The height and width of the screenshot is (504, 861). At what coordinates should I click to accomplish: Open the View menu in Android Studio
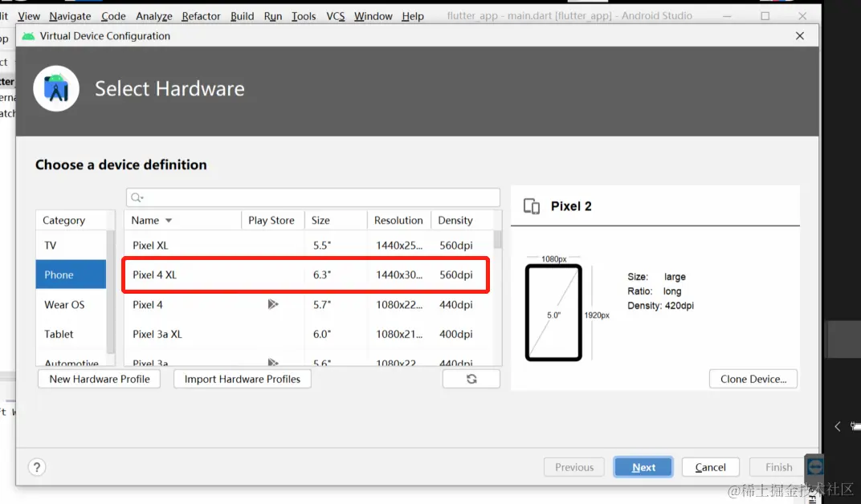click(29, 16)
